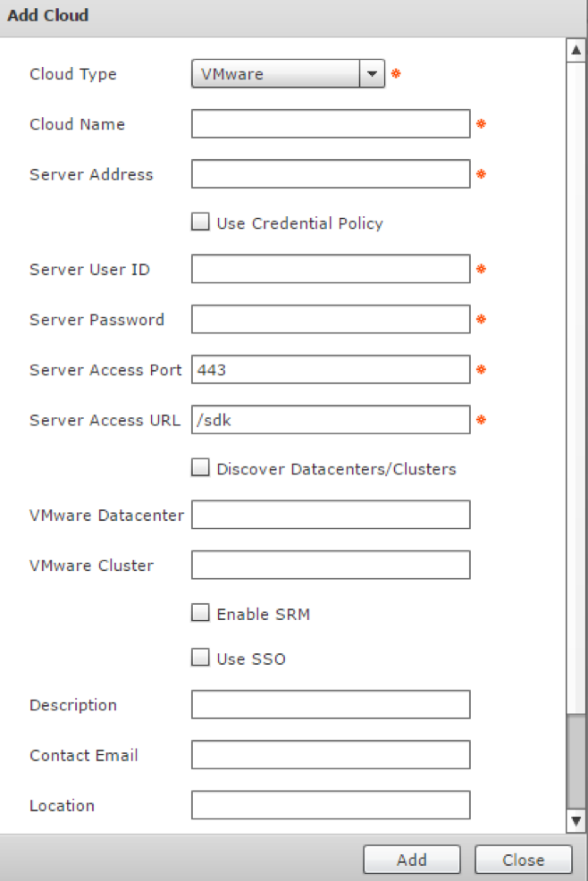Select the Server Access Port field
This screenshot has height=881, width=588.
(x=330, y=369)
